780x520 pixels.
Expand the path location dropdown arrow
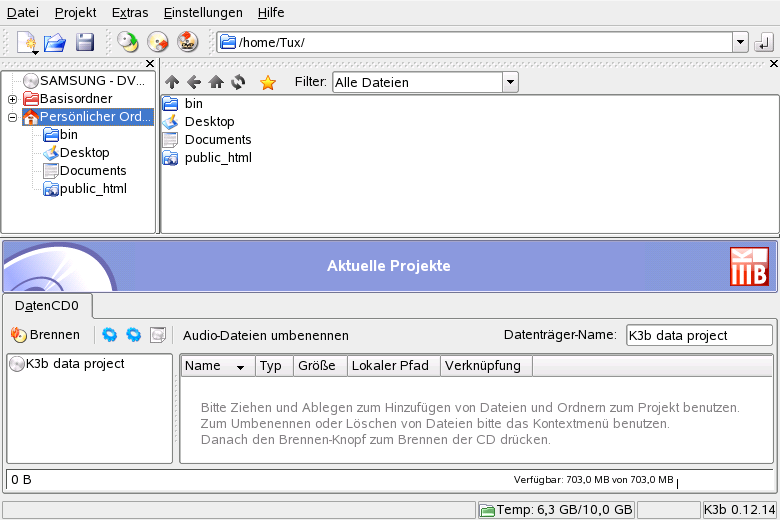[740, 42]
